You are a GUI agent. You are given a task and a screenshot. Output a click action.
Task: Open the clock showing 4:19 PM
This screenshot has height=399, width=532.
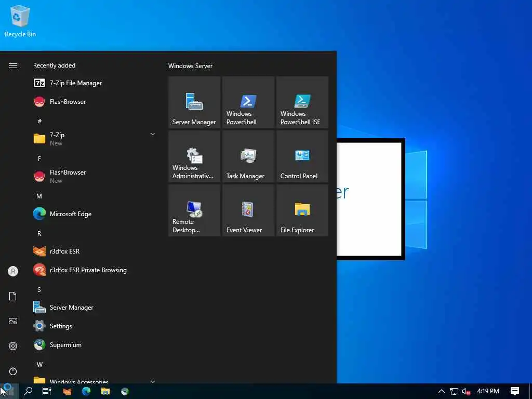pos(488,391)
